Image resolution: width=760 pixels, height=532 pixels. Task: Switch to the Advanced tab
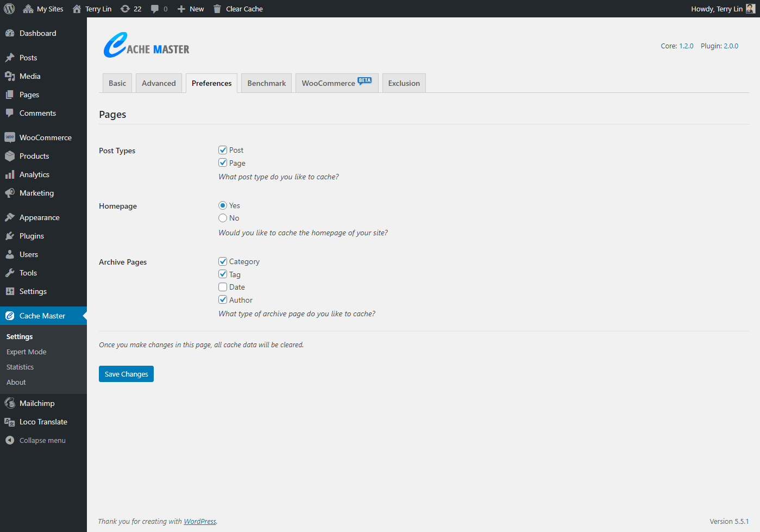point(159,83)
